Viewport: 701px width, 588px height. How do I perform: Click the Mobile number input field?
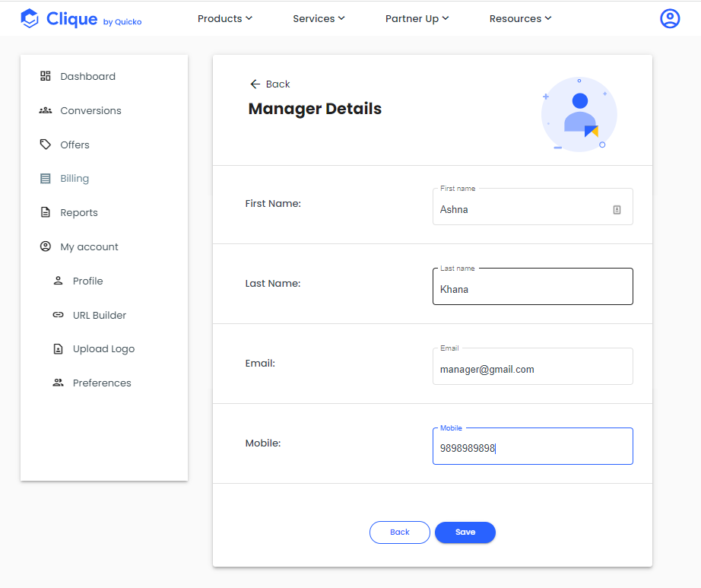[532, 447]
